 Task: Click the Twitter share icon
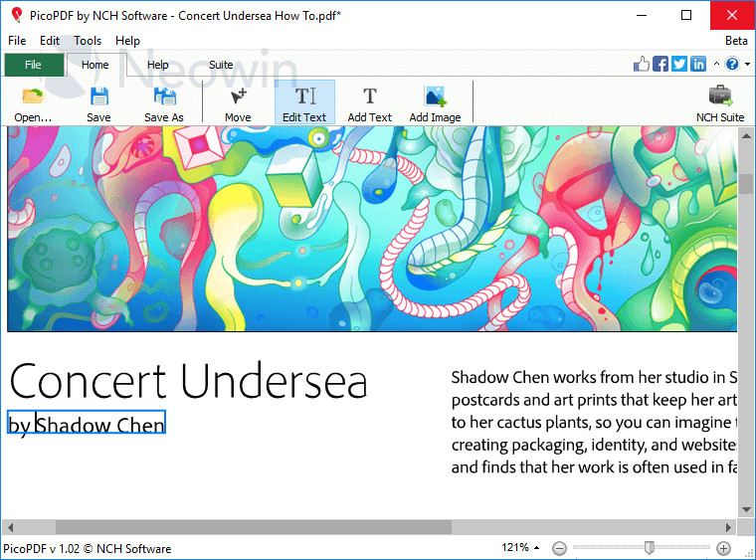point(679,65)
